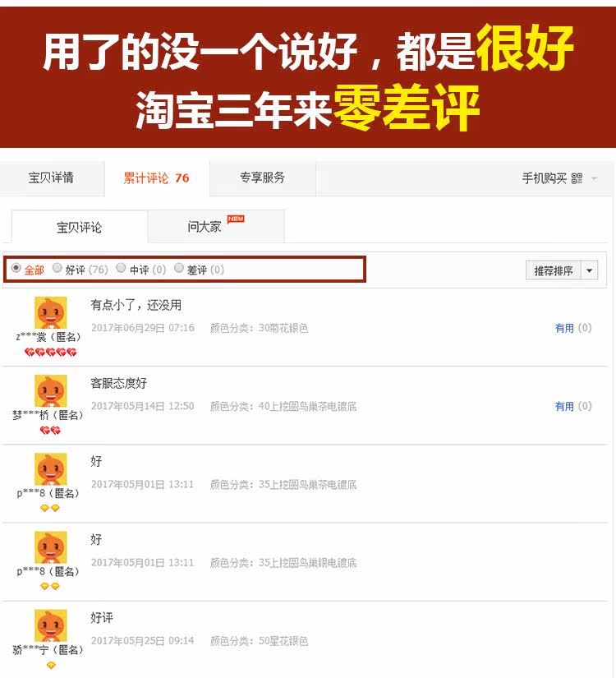Click avatar of reviewer 骄***宁
Screen dimensions: 616x678
click(x=51, y=625)
